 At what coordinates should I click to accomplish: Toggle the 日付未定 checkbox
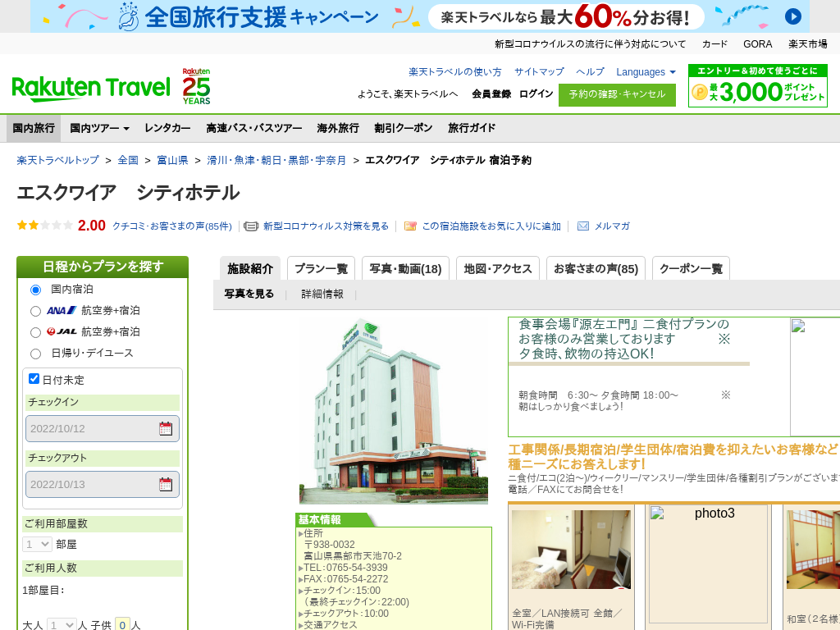34,379
